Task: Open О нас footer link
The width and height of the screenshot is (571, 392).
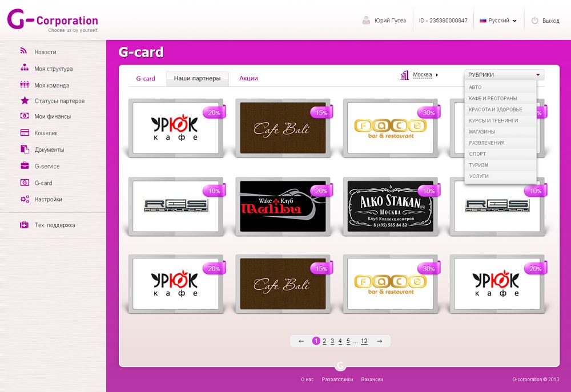Action: point(307,379)
